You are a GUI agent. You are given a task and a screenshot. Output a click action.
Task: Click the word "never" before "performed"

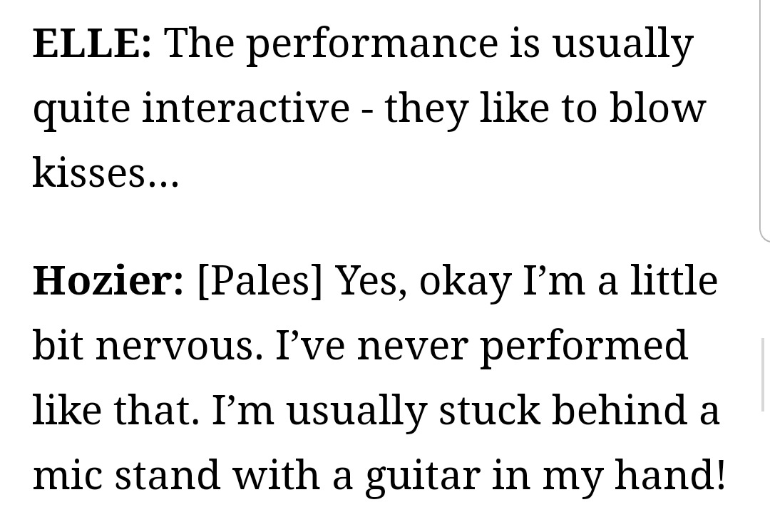click(412, 345)
